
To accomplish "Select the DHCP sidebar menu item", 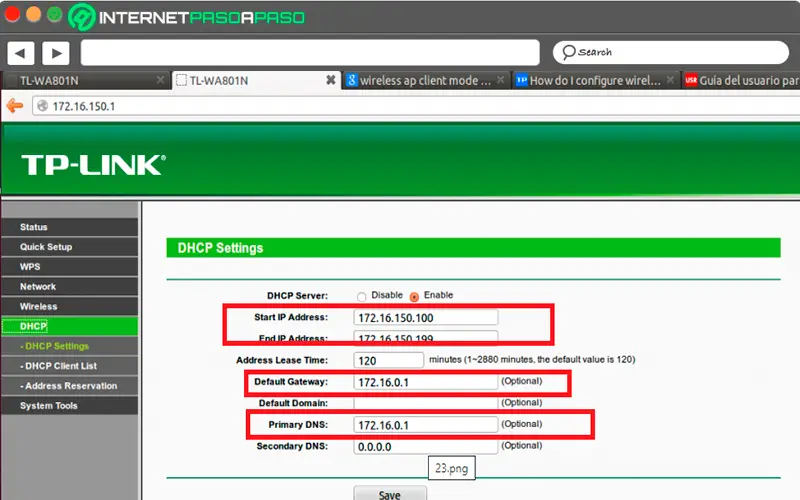I will point(70,326).
